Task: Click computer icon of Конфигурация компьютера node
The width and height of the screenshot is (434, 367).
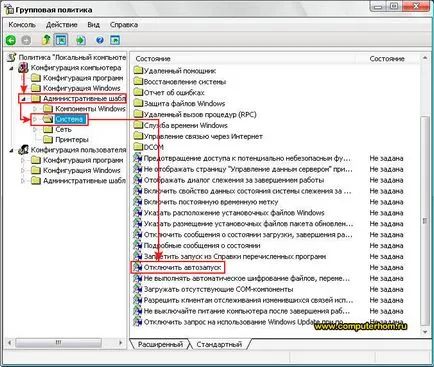Action: (23, 68)
